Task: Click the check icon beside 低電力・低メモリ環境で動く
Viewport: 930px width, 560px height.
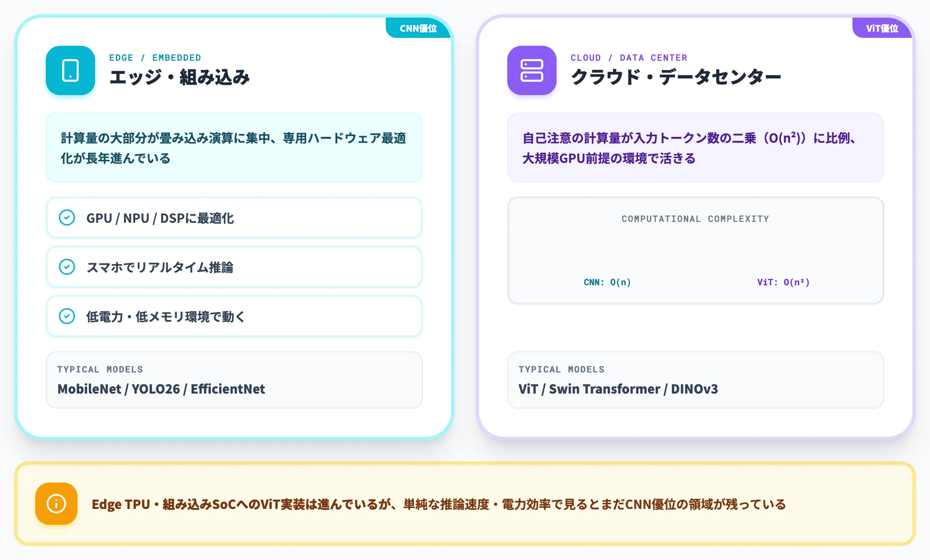Action: [67, 316]
